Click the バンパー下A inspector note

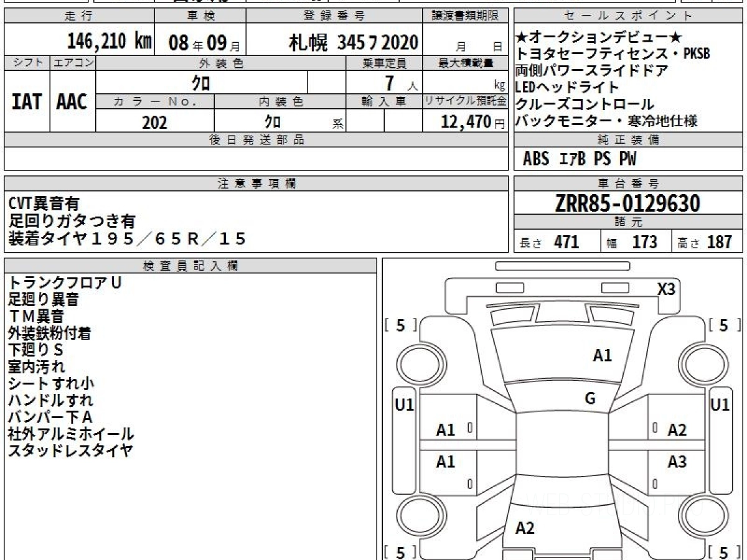[x=50, y=417]
